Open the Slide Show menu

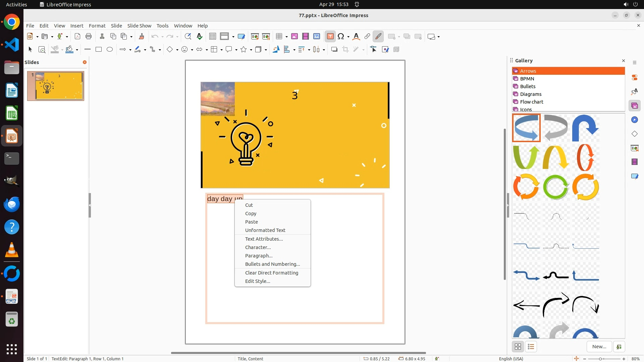click(139, 26)
